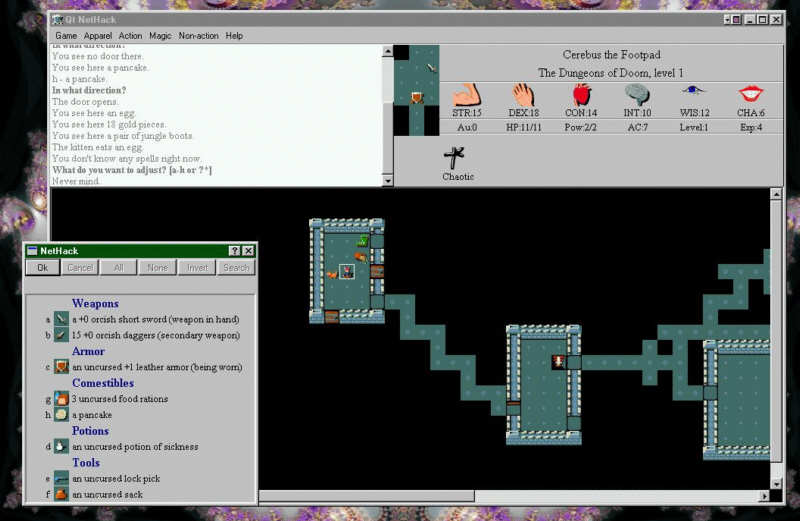Choose the food rations icon

61,399
